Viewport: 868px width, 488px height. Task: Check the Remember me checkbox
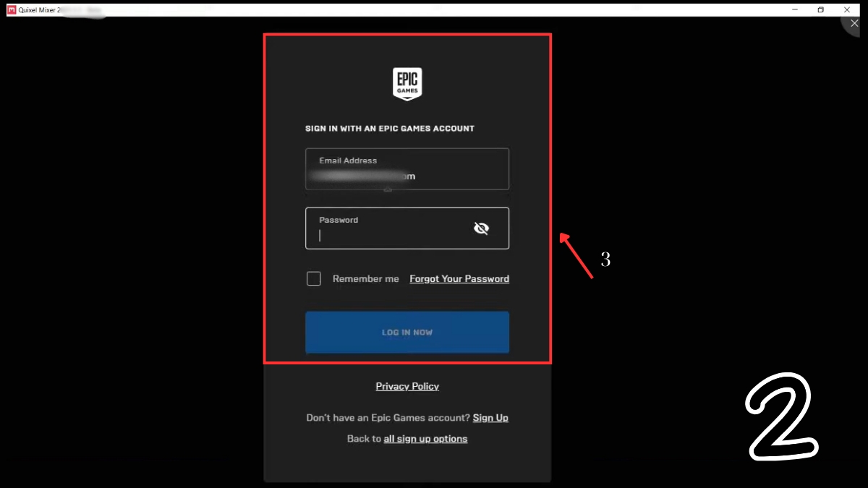coord(314,278)
